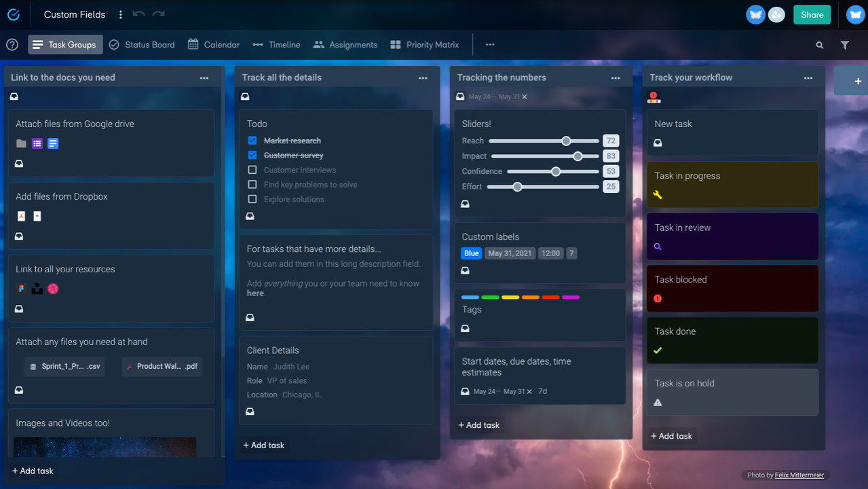Add task under Tracking the numbers
The width and height of the screenshot is (868, 489).
pos(479,425)
